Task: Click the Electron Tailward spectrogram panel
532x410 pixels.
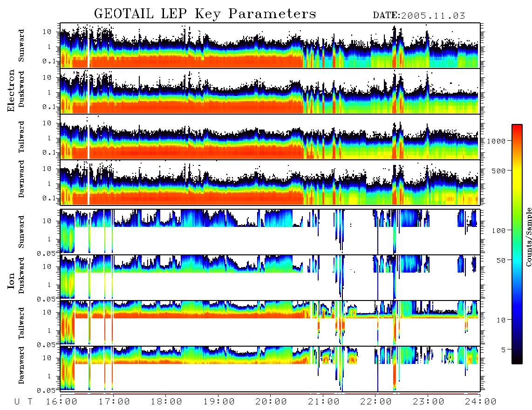Action: (x=270, y=137)
